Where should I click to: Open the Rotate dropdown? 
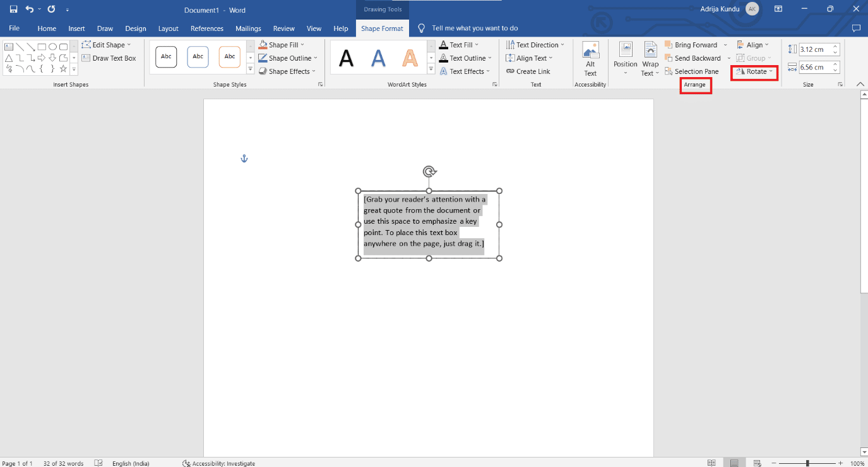pos(754,71)
